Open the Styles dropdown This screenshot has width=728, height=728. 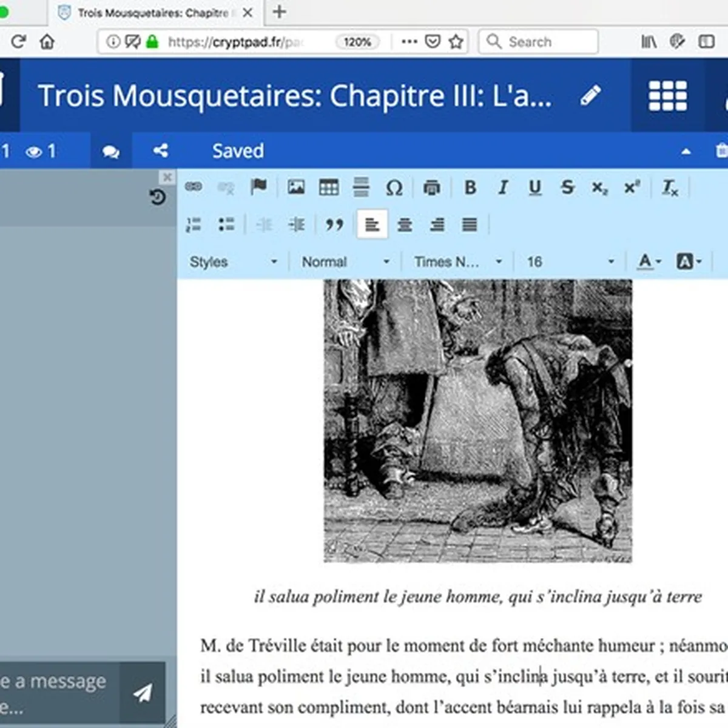[234, 261]
